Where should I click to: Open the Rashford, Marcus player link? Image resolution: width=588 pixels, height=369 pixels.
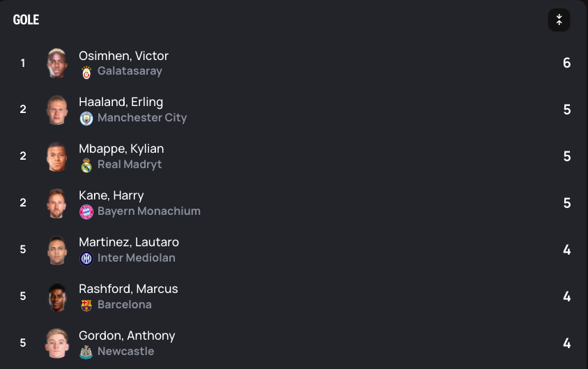pyautogui.click(x=128, y=289)
